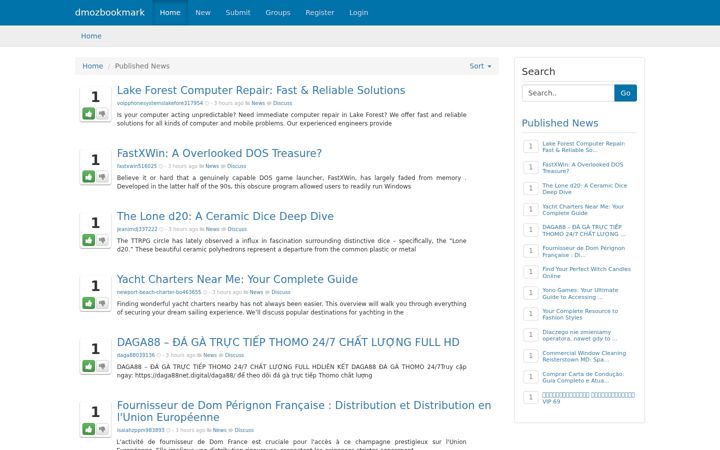The image size is (720, 450).
Task: Click Discuss under Dom Pérignon post
Action: point(244,430)
